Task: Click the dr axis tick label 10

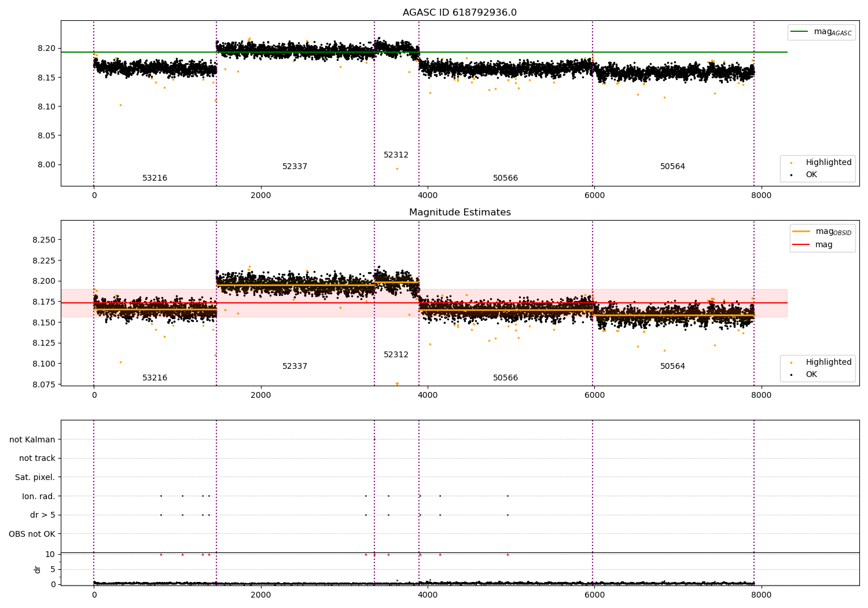Action: [x=50, y=554]
